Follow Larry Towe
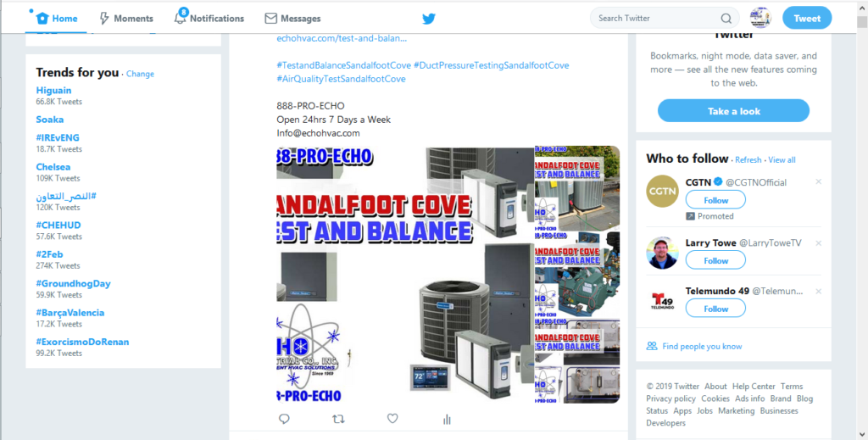This screenshot has height=440, width=868. coord(715,260)
